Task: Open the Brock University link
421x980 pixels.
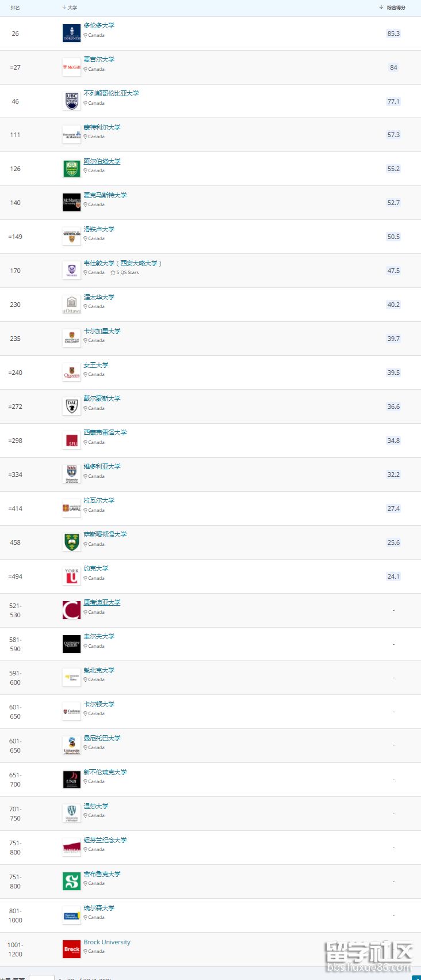Action: pos(107,942)
